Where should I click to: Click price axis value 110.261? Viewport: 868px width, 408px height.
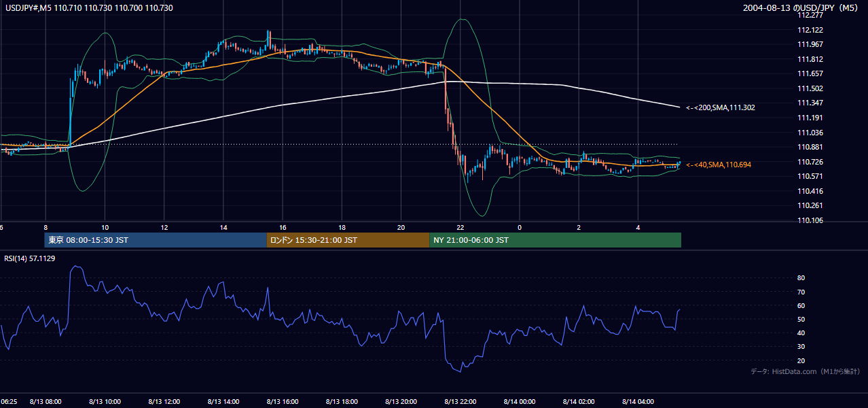click(x=811, y=205)
